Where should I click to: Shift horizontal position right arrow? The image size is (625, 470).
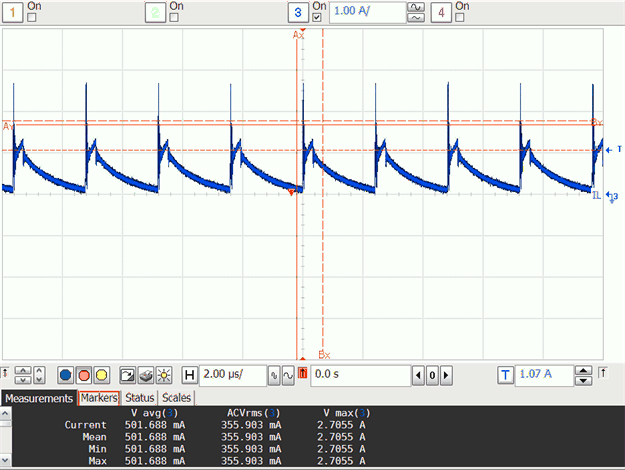pyautogui.click(x=446, y=376)
